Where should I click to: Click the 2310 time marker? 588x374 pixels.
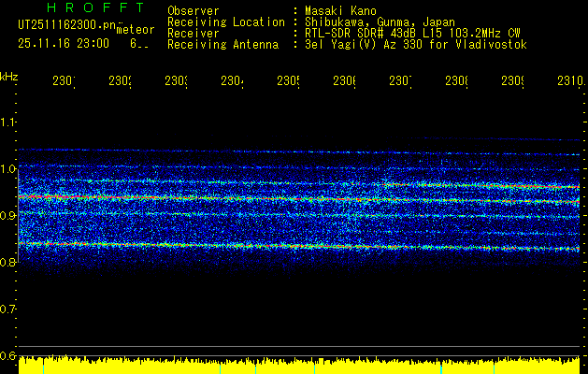[570, 81]
